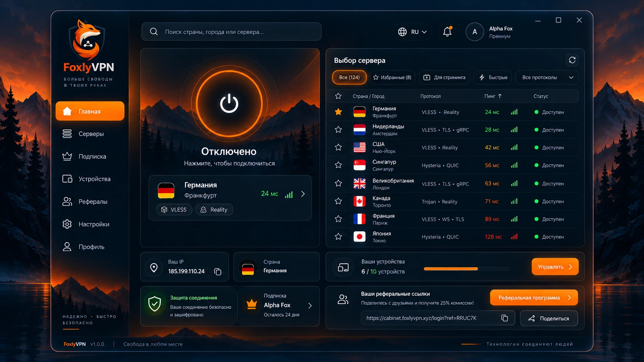Click the FoxlyVPN fox logo
This screenshot has width=644, height=362.
click(x=88, y=39)
